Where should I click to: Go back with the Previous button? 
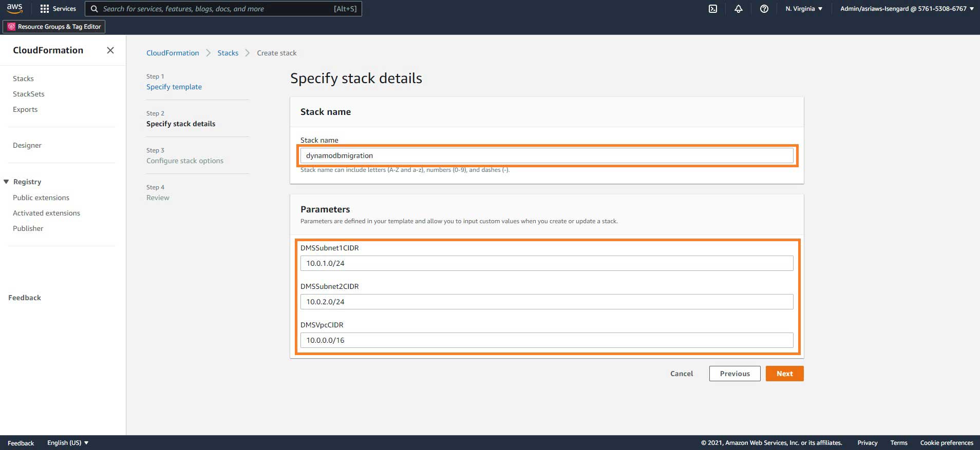(735, 374)
